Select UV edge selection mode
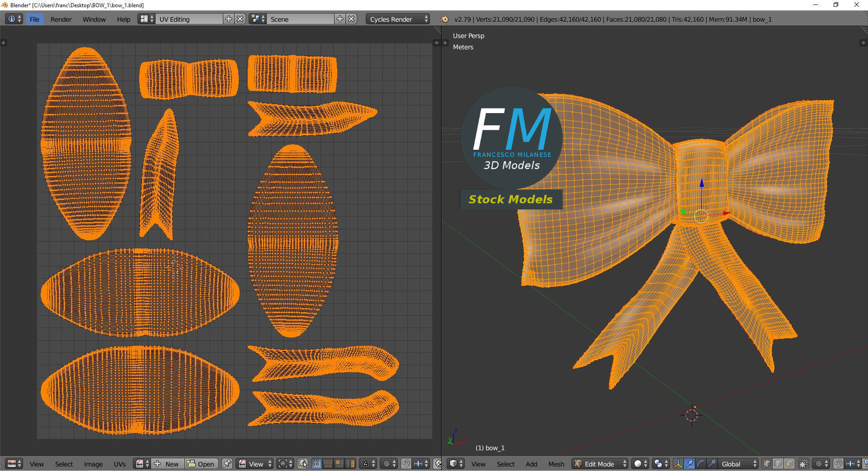868x471 pixels. click(x=328, y=464)
